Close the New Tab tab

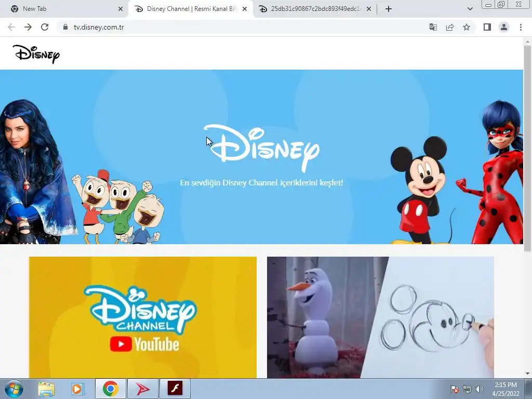point(121,9)
